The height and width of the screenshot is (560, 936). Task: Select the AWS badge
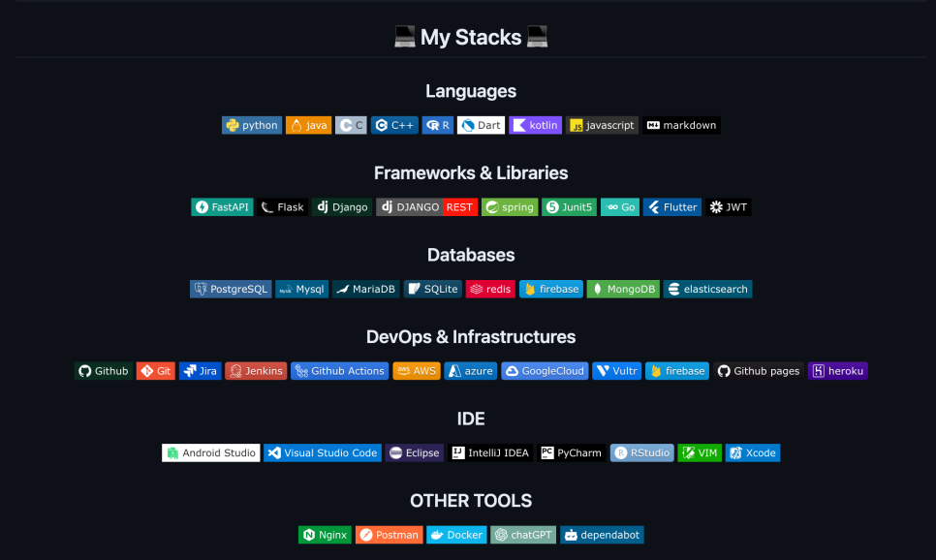point(417,371)
